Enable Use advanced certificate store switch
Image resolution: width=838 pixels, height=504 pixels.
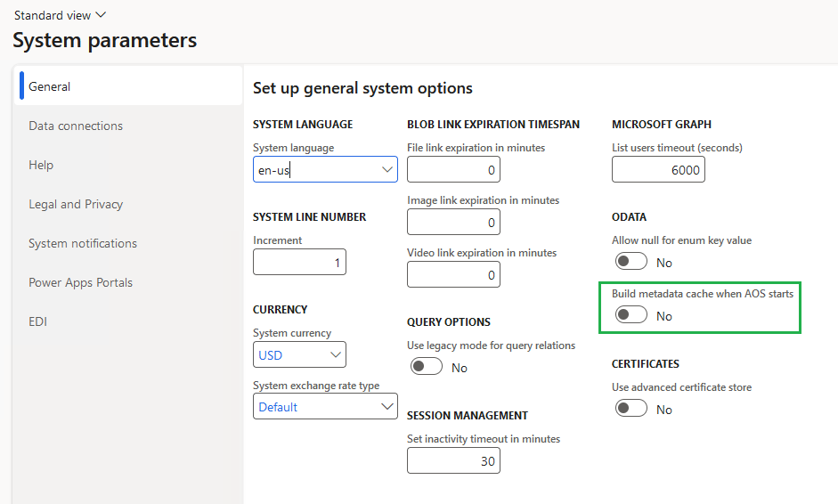tap(631, 409)
